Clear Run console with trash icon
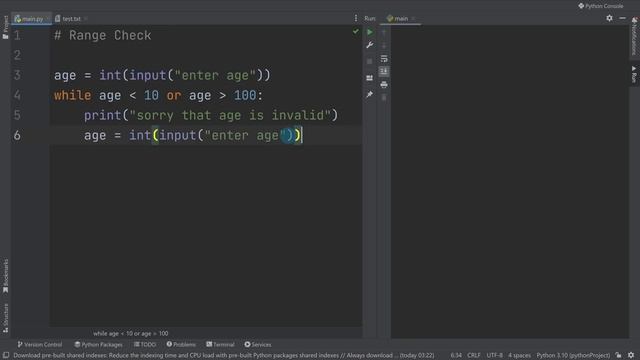640x360 pixels. [384, 98]
